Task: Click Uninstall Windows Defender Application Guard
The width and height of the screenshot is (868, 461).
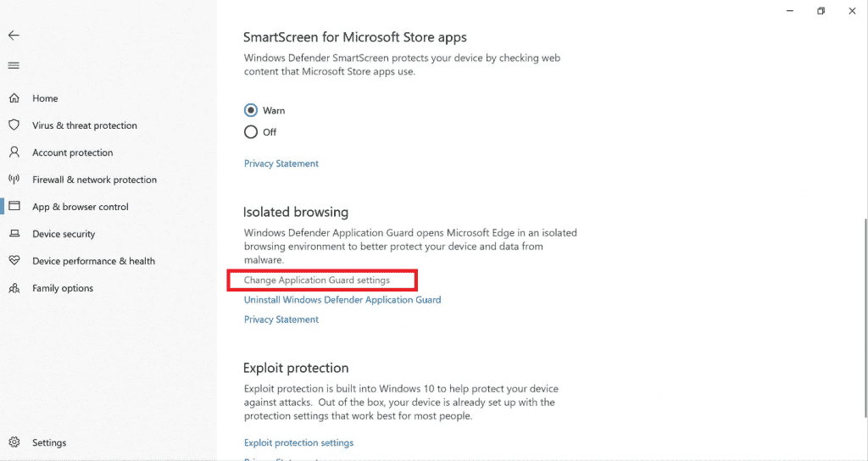Action: click(342, 300)
